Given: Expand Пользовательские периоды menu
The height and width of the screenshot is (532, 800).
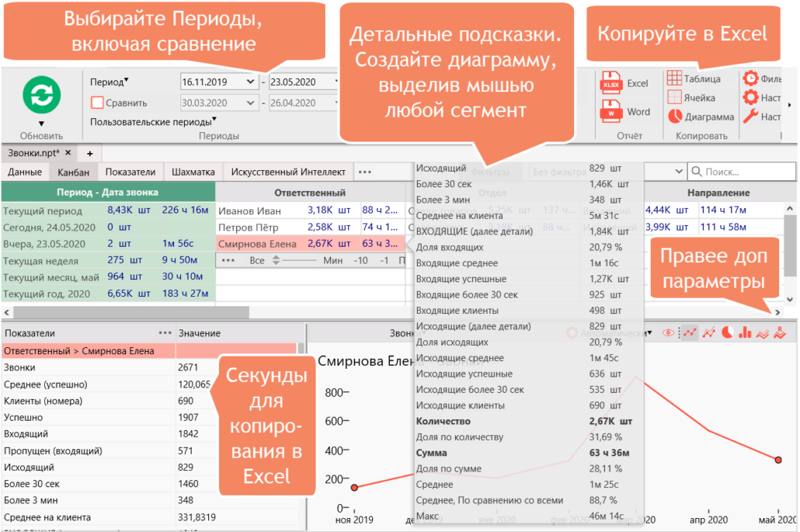Looking at the screenshot, I should (x=153, y=121).
